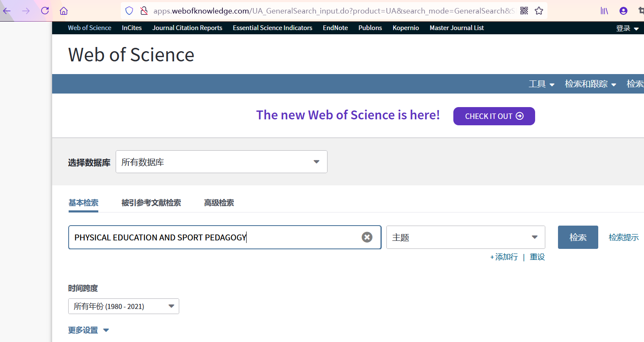Open the browser library icon
644x342 pixels.
pyautogui.click(x=604, y=11)
